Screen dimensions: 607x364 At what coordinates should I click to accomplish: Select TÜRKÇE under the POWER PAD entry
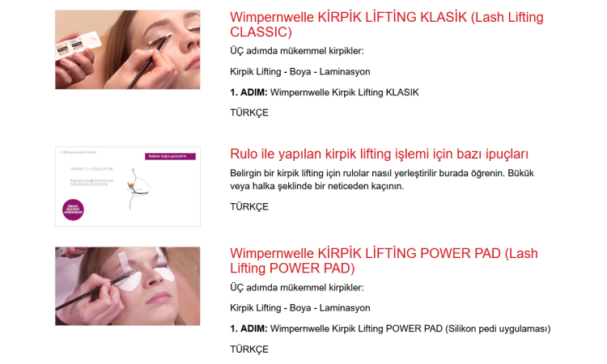(x=249, y=349)
